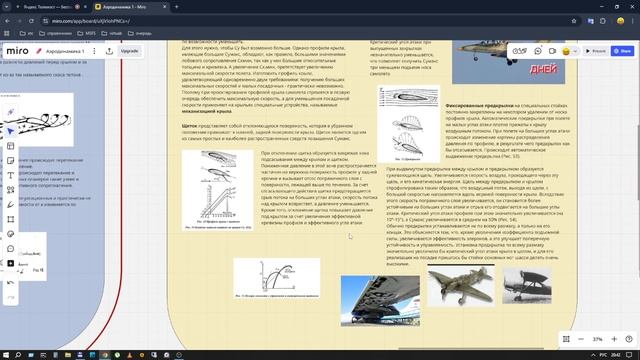Select the Аэродинамика 1 - Miro tab
This screenshot has width=640, height=360.
pos(131,7)
